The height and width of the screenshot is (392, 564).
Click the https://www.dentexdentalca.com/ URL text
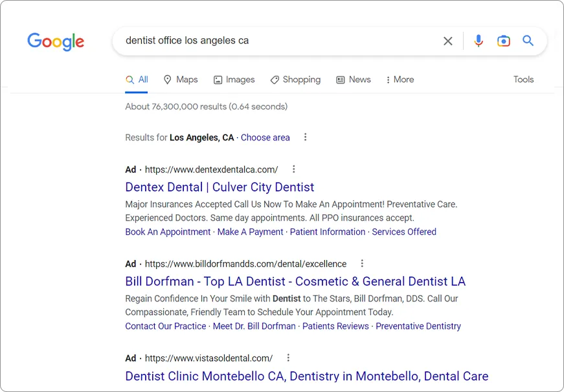212,169
